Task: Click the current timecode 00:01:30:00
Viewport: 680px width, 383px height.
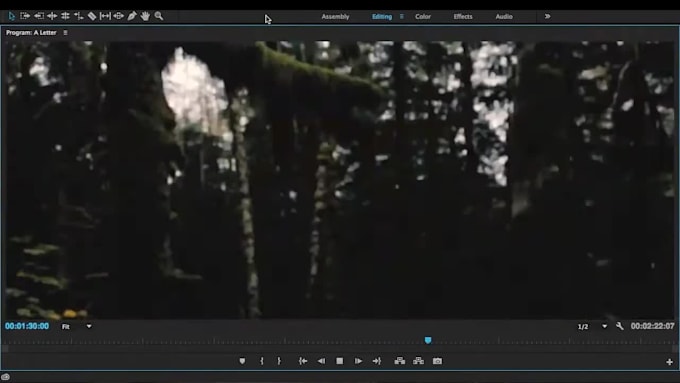Action: [x=27, y=326]
